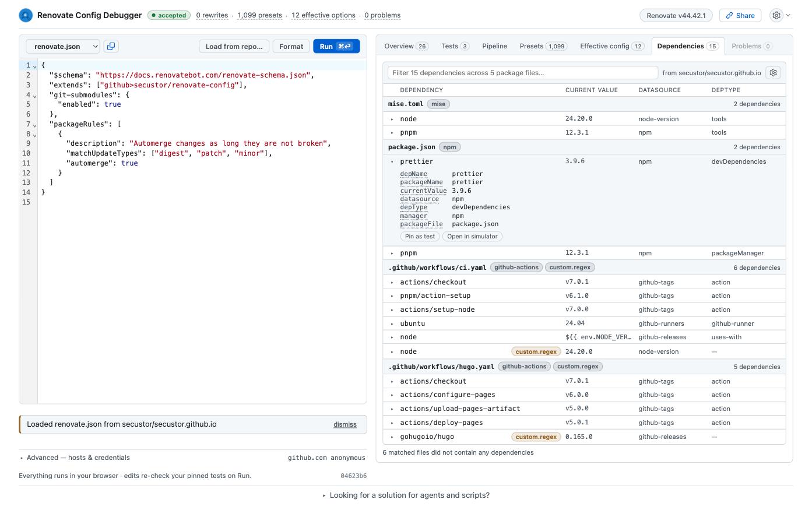Click the Renovate Config Debugger logo icon
Image resolution: width=812 pixels, height=506 pixels.
click(x=26, y=15)
